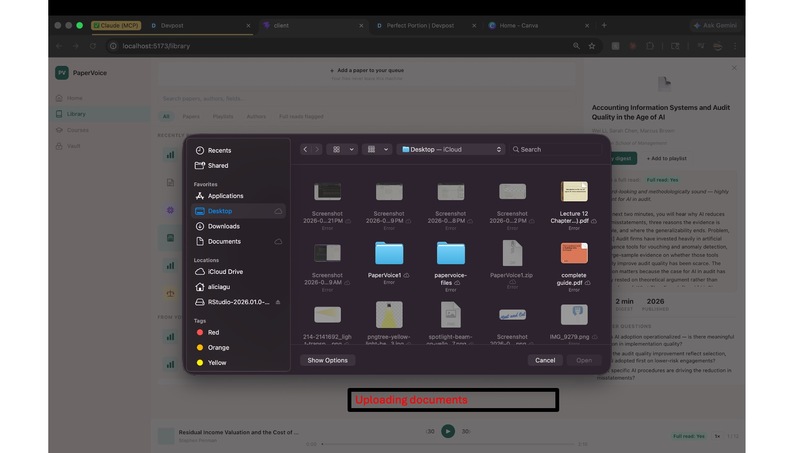Select the Playlists filter tab
The height and width of the screenshot is (453, 806).
pos(223,117)
